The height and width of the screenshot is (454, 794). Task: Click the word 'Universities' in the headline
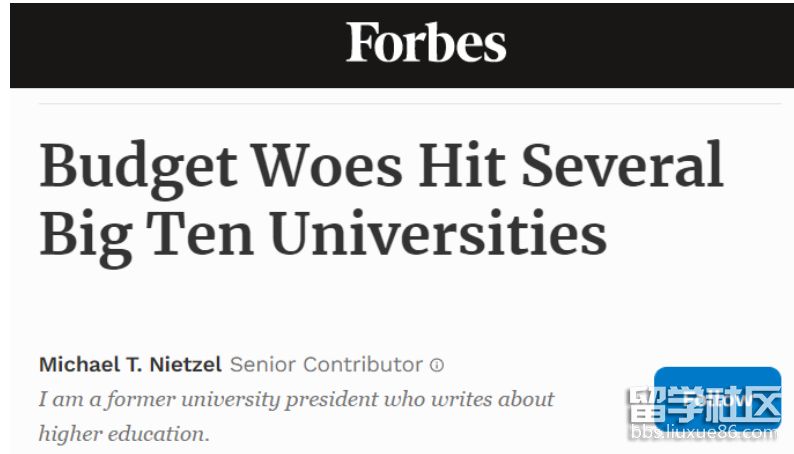(x=438, y=232)
